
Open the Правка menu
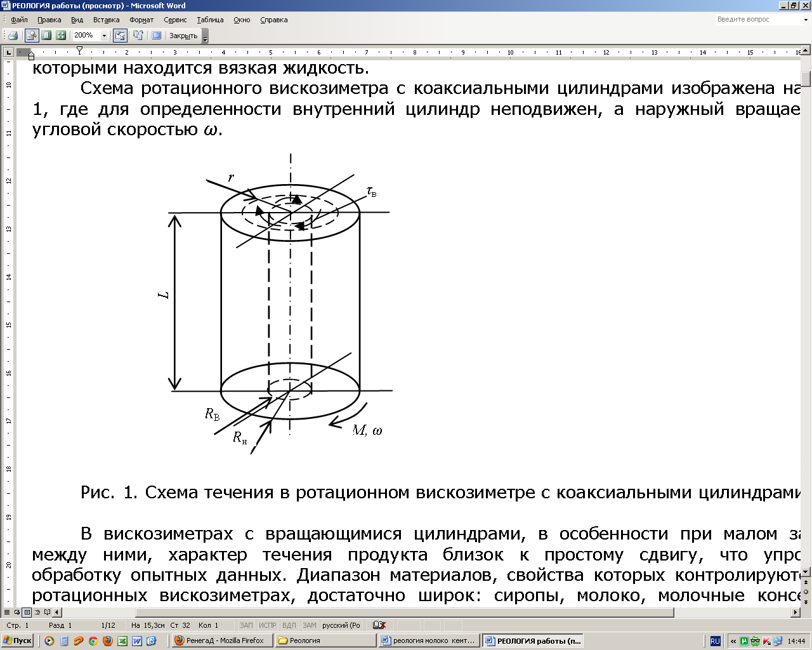[x=49, y=20]
